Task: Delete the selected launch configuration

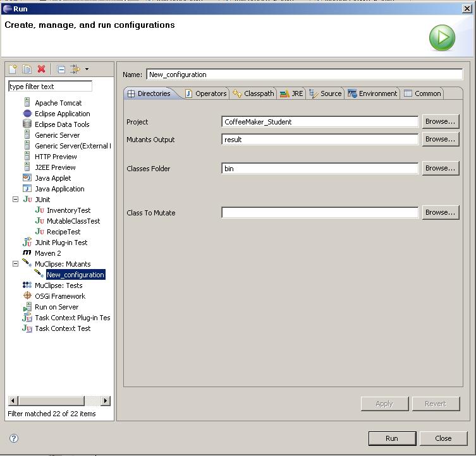Action: tap(42, 69)
